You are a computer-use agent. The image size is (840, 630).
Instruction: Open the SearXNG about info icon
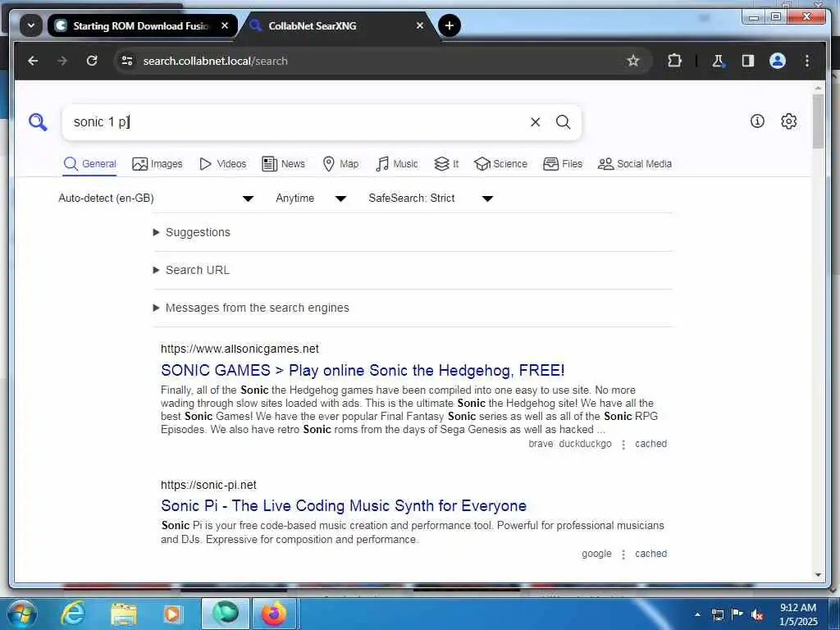(x=757, y=121)
